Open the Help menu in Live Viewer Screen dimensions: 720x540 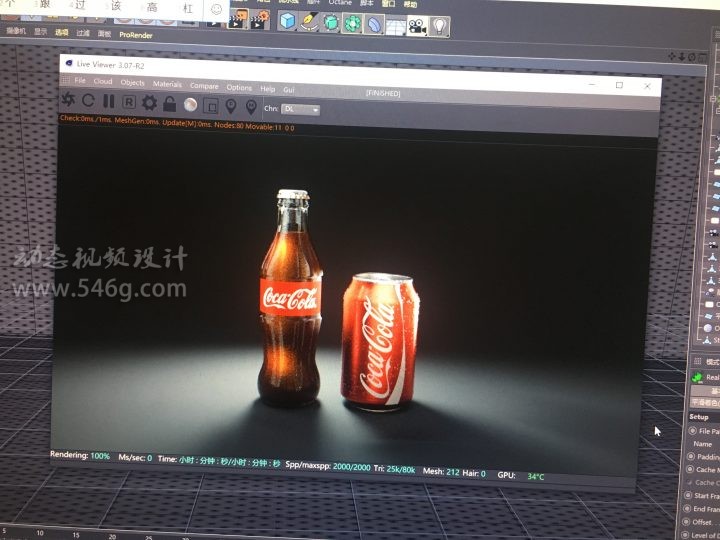click(x=268, y=89)
